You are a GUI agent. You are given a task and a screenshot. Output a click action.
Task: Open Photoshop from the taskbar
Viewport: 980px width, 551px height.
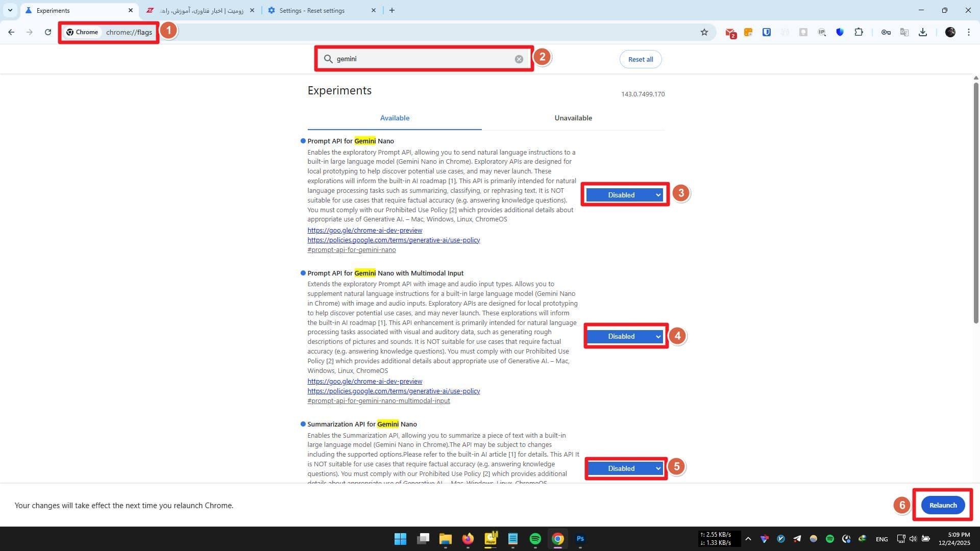pos(580,539)
